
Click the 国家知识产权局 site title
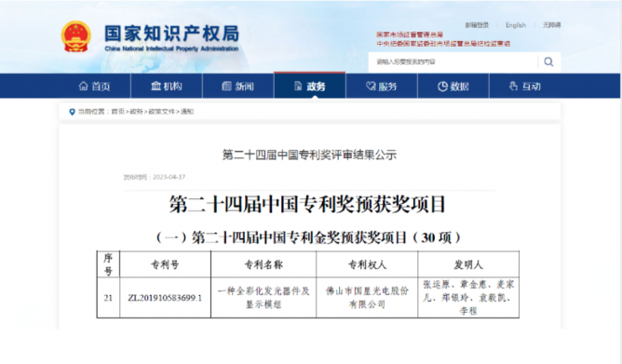pyautogui.click(x=171, y=34)
